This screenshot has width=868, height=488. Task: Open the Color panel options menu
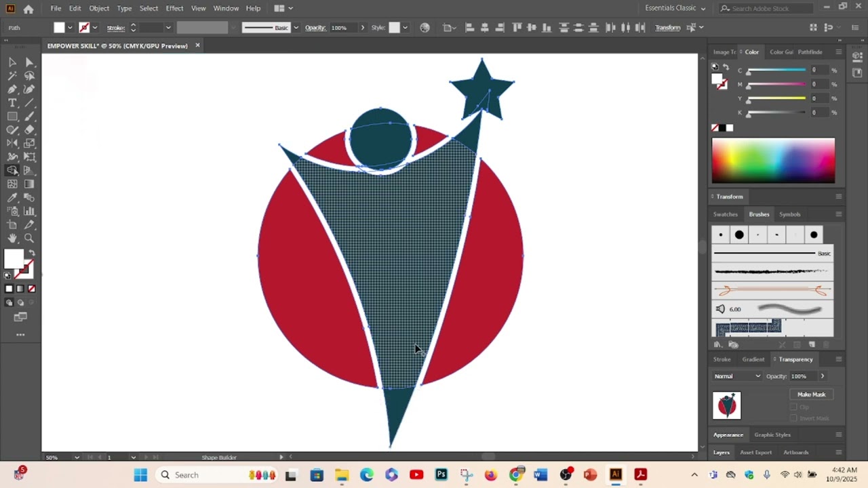(x=839, y=52)
